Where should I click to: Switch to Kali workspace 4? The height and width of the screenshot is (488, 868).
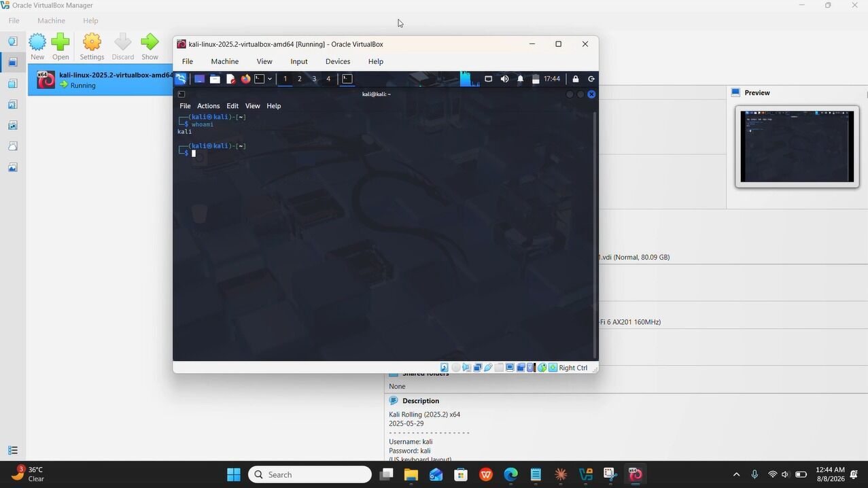pyautogui.click(x=328, y=79)
